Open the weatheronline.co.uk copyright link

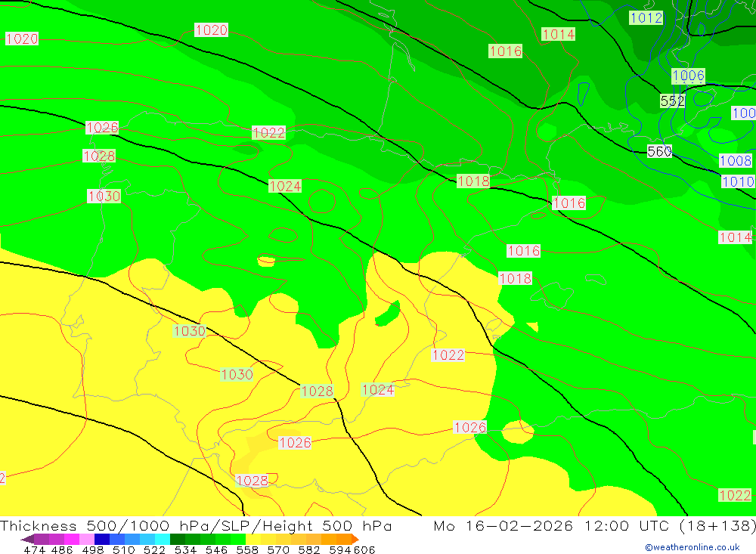click(692, 547)
